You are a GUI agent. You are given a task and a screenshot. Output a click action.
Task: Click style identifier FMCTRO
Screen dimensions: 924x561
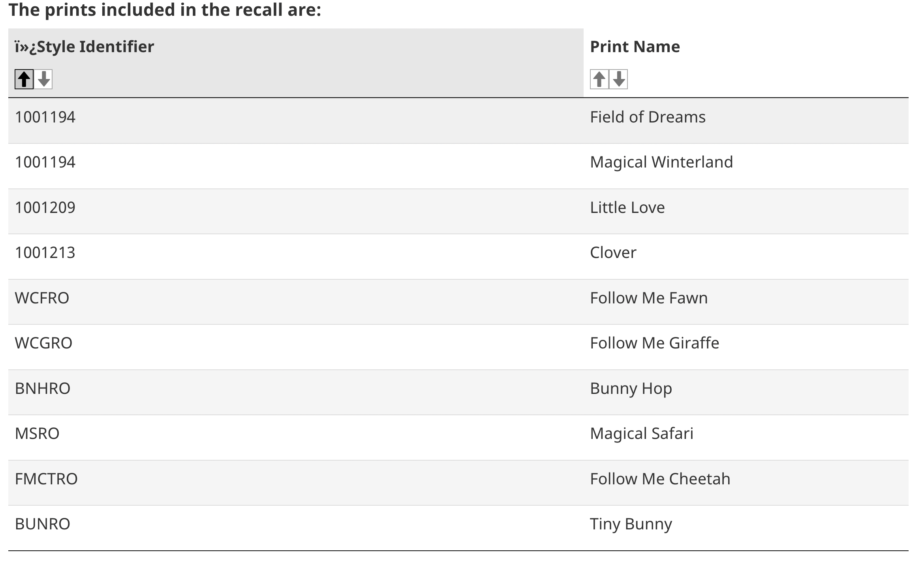tap(46, 479)
